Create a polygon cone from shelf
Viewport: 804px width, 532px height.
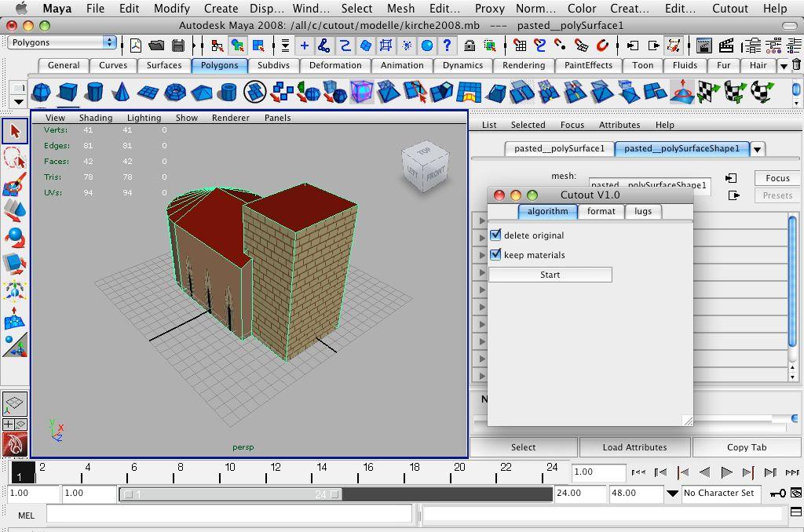click(x=121, y=93)
